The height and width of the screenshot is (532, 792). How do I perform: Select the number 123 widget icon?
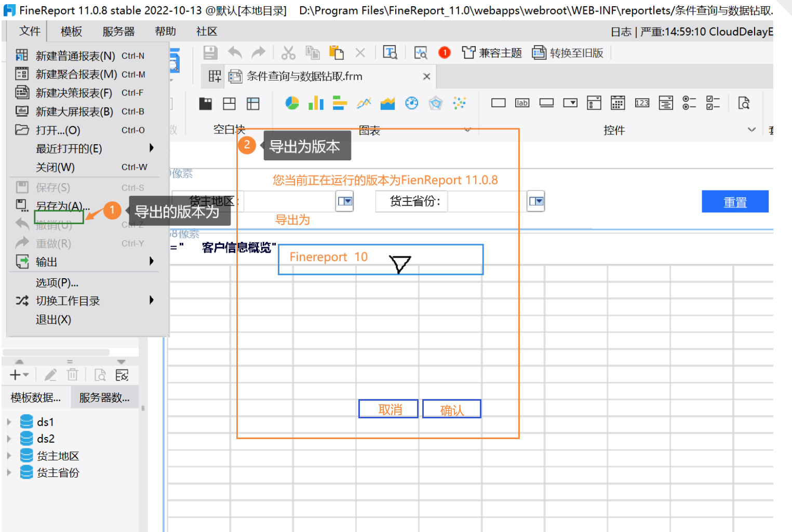click(642, 103)
